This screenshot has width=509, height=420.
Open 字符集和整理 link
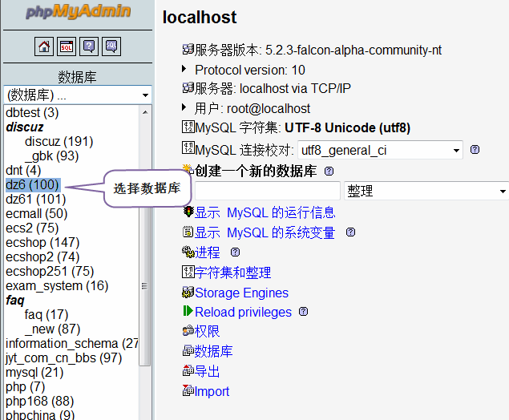233,273
